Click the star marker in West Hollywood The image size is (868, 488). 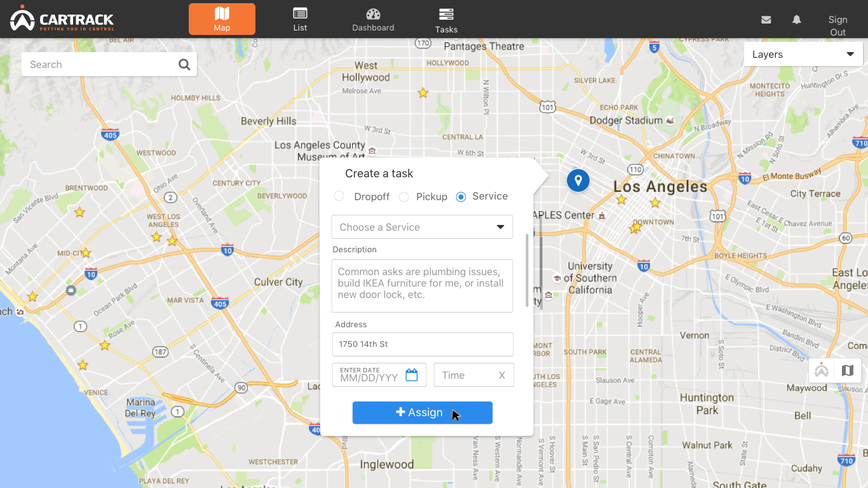click(x=423, y=93)
